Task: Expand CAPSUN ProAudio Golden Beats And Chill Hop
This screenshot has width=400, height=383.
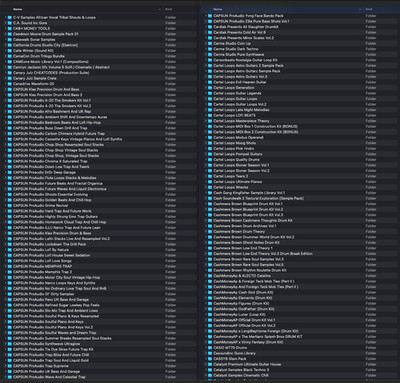Action: (x=6, y=200)
